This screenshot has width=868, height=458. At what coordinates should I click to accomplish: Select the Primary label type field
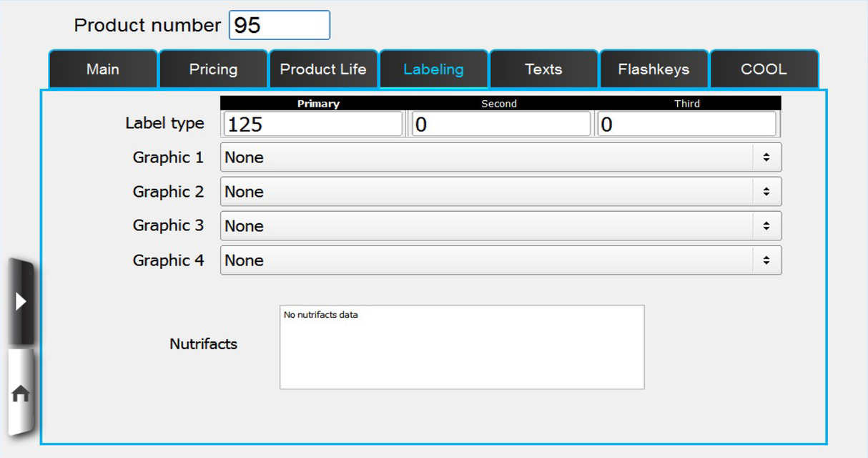pyautogui.click(x=312, y=123)
